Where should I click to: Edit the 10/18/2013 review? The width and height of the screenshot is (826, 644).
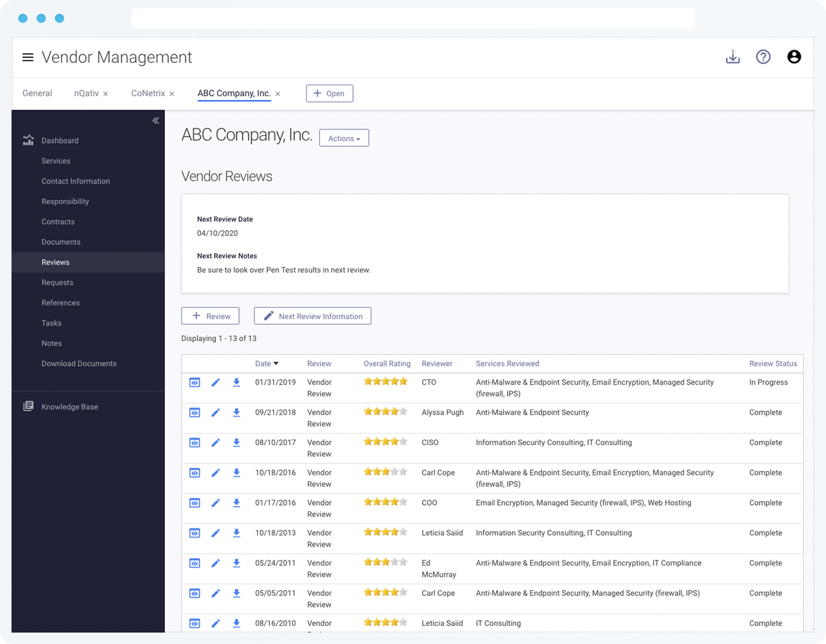215,533
